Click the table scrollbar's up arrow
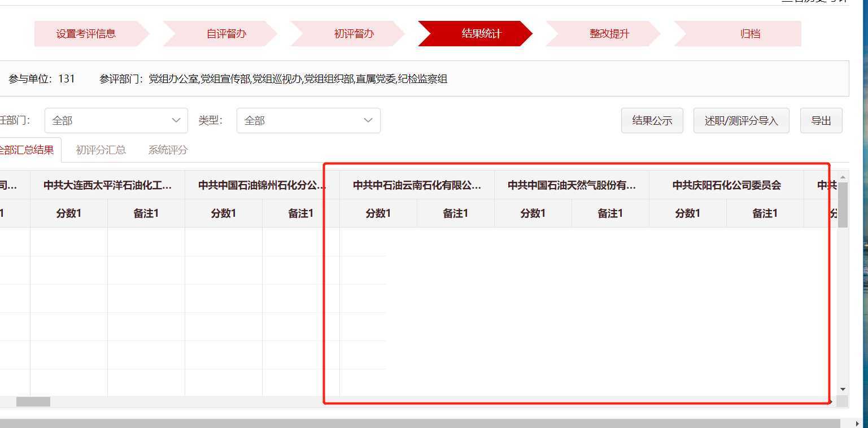 (x=843, y=177)
